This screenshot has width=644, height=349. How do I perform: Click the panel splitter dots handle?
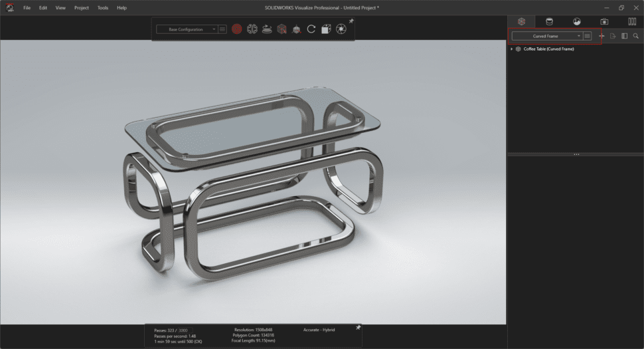tap(576, 155)
